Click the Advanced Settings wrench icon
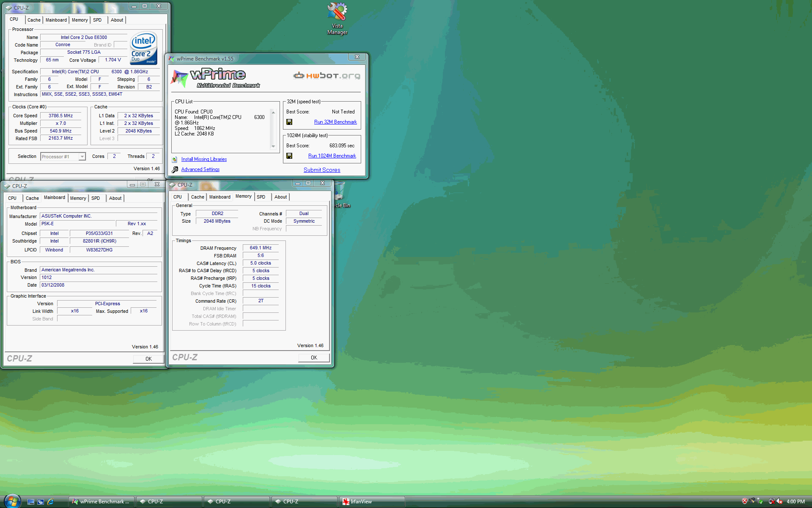 tap(175, 170)
